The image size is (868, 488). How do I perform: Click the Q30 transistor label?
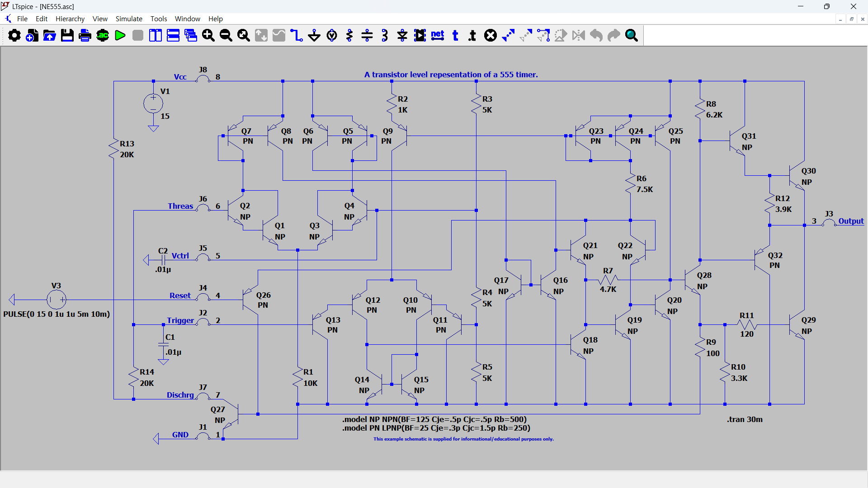click(809, 171)
